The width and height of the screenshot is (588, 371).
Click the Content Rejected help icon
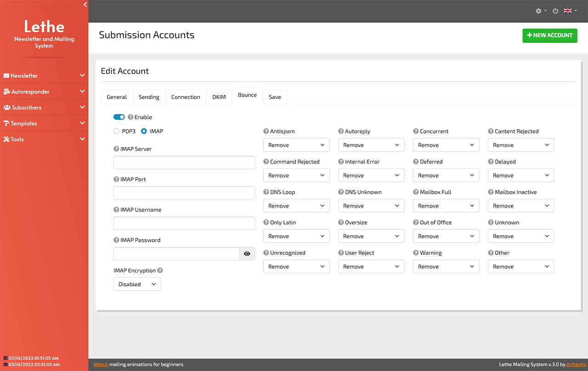pos(491,131)
